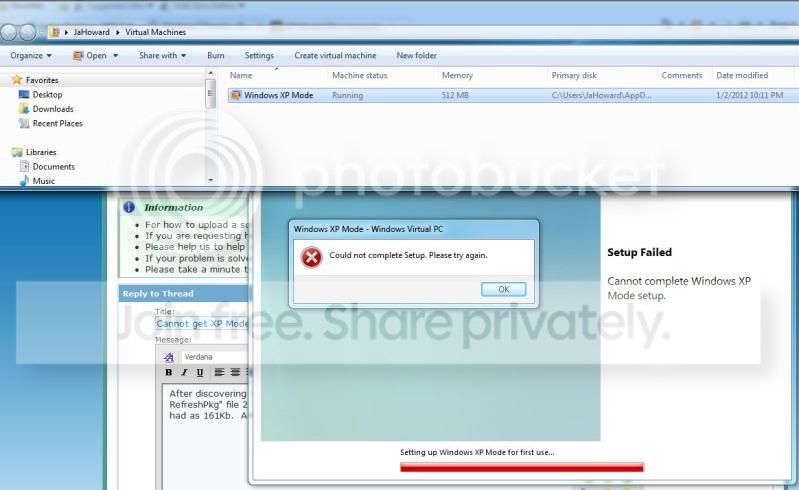This screenshot has height=490, width=799.
Task: Click the Desktop icon in sidebar
Action: pyautogui.click(x=23, y=94)
